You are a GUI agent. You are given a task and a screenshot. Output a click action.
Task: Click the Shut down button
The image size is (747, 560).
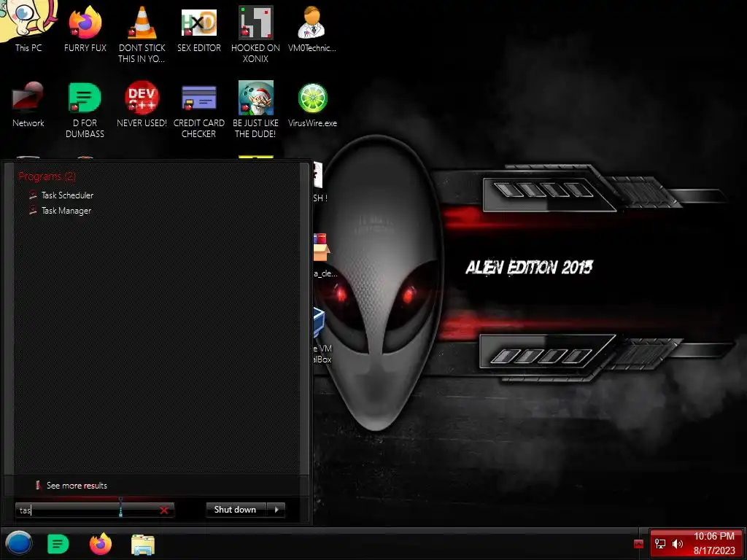(236, 510)
